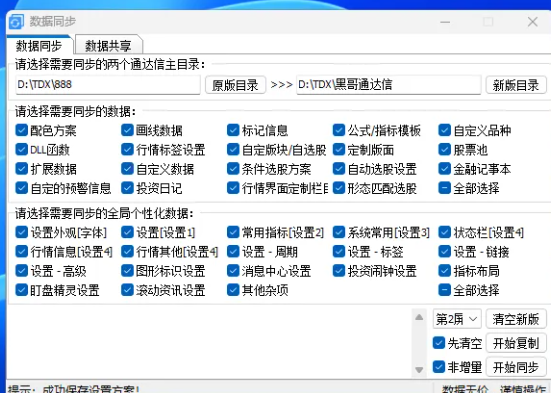Toggle the 形态匹配选股 checkbox
The width and height of the screenshot is (551, 393).
(339, 188)
